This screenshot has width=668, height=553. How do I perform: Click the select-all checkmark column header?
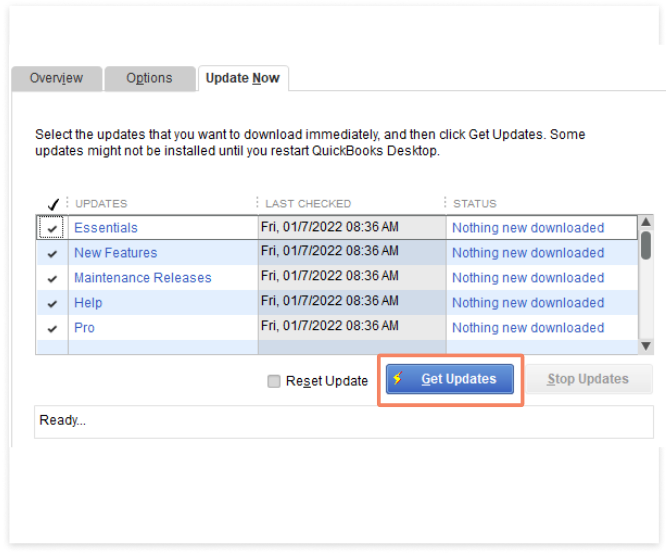[53, 204]
